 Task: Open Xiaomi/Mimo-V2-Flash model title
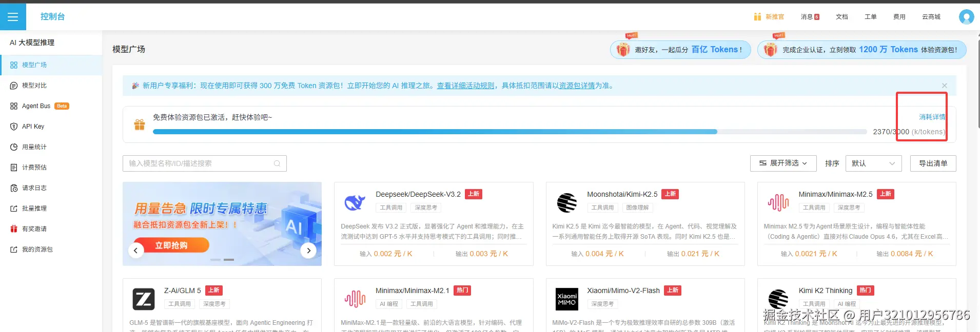coord(623,291)
